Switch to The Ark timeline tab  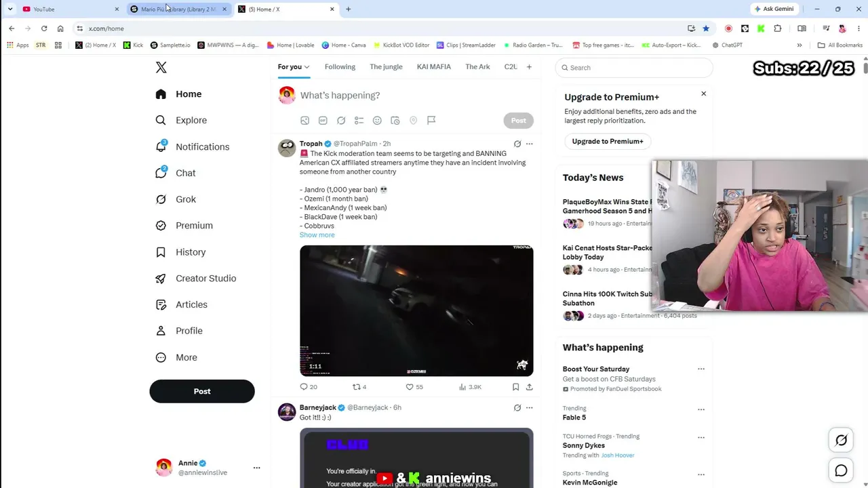coord(477,67)
